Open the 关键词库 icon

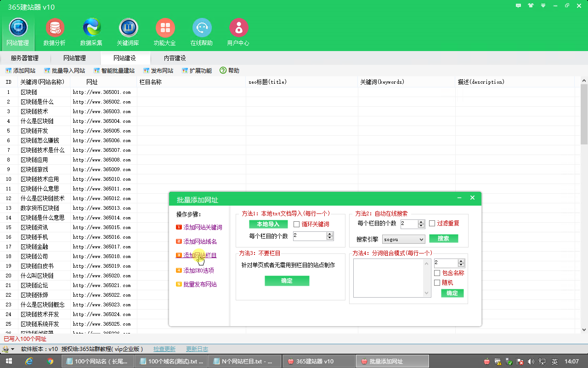click(x=128, y=32)
